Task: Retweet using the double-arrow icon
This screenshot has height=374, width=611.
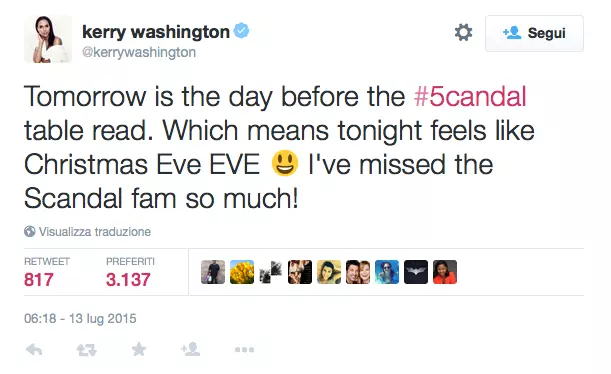Action: coord(86,349)
